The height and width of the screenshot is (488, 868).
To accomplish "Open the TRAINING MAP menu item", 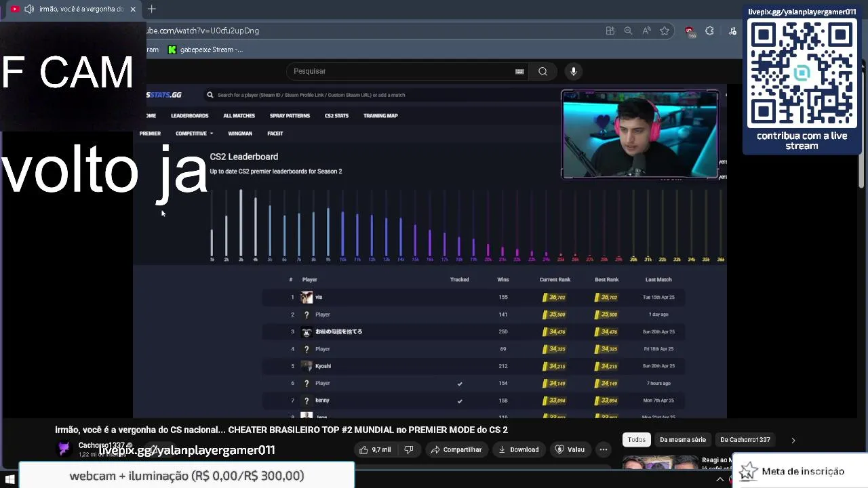I will (x=380, y=116).
